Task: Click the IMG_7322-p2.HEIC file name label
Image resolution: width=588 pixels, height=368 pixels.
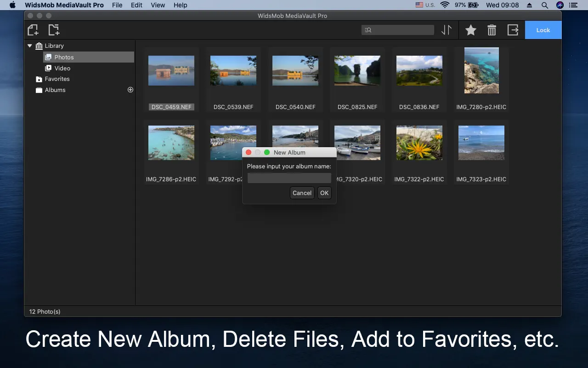Action: pyautogui.click(x=419, y=179)
